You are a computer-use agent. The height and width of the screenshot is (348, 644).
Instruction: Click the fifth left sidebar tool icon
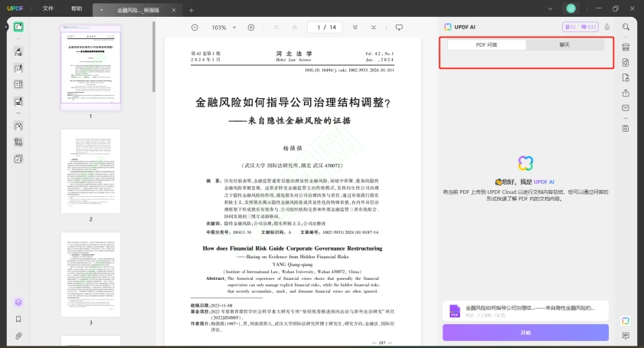point(18,102)
